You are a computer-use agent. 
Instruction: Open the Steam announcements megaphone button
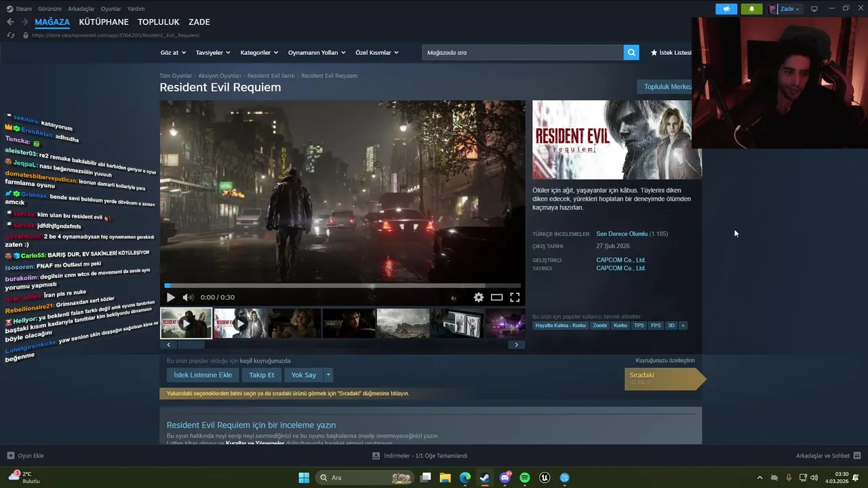pyautogui.click(x=726, y=9)
